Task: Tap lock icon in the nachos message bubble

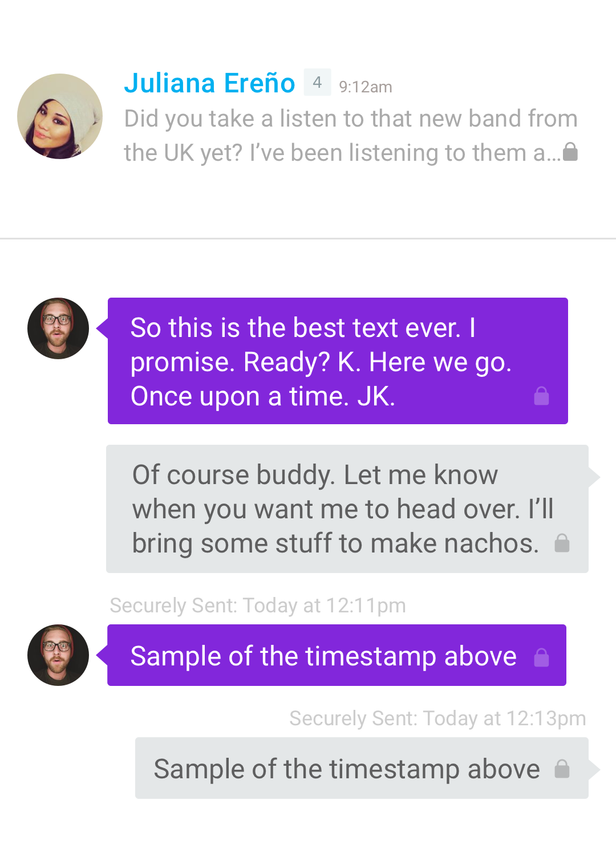Action: 562,543
